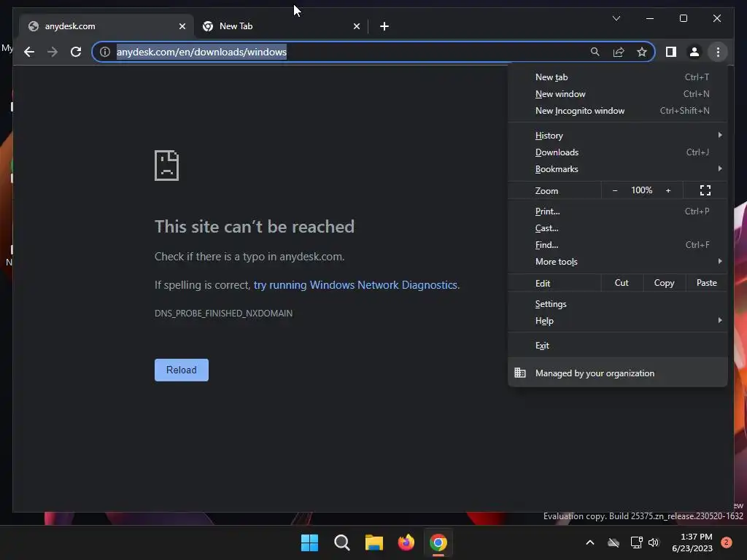Open the clock showing 1:37 PM
The image size is (747, 560).
pos(692,542)
